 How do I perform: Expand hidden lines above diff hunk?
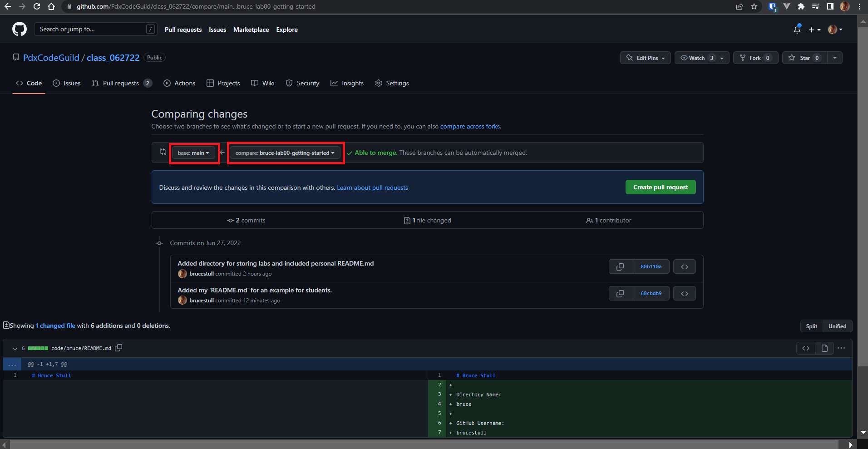click(12, 364)
